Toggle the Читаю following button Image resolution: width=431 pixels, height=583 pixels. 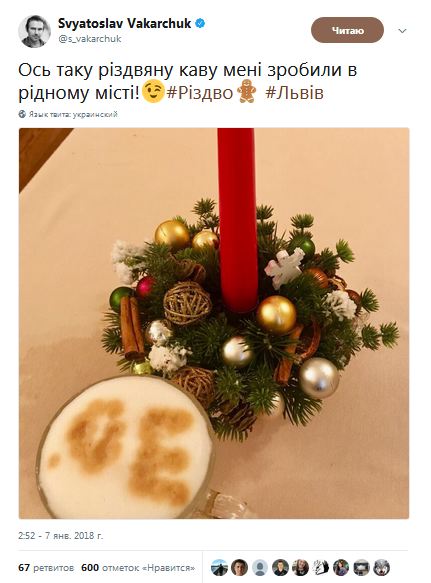pyautogui.click(x=347, y=30)
